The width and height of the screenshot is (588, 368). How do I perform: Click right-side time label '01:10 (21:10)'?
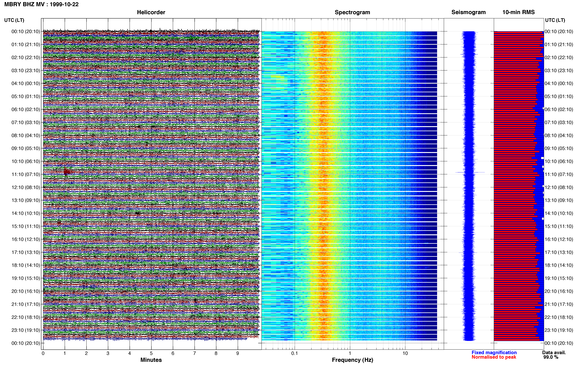pos(559,44)
